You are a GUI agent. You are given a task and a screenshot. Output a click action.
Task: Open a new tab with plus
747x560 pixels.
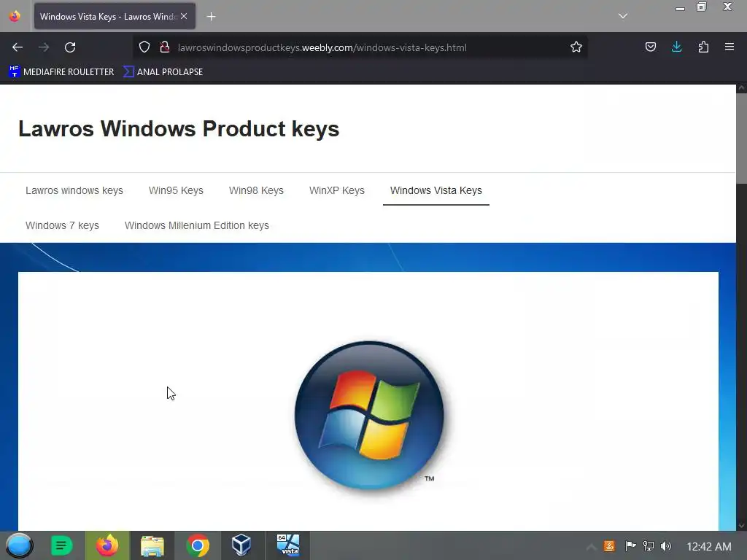(211, 17)
